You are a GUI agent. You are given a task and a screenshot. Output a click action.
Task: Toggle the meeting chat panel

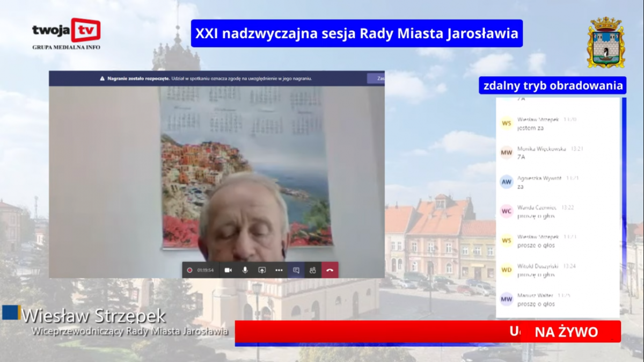click(x=296, y=270)
